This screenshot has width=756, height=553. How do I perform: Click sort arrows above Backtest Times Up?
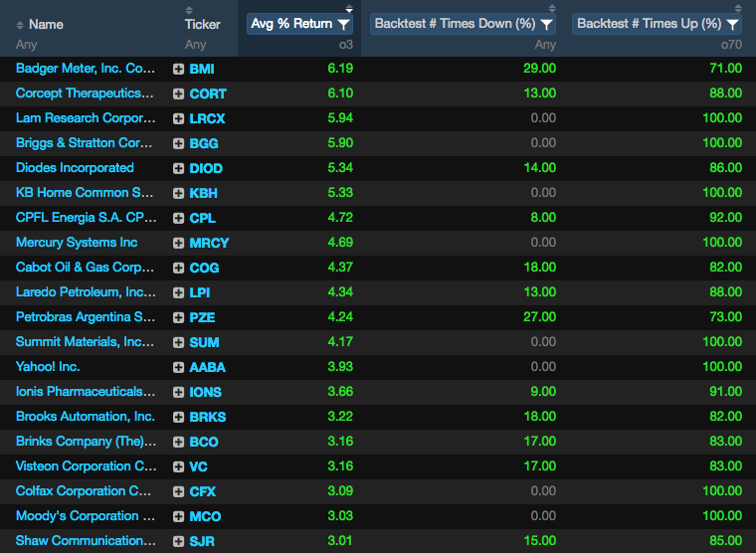[x=738, y=8]
